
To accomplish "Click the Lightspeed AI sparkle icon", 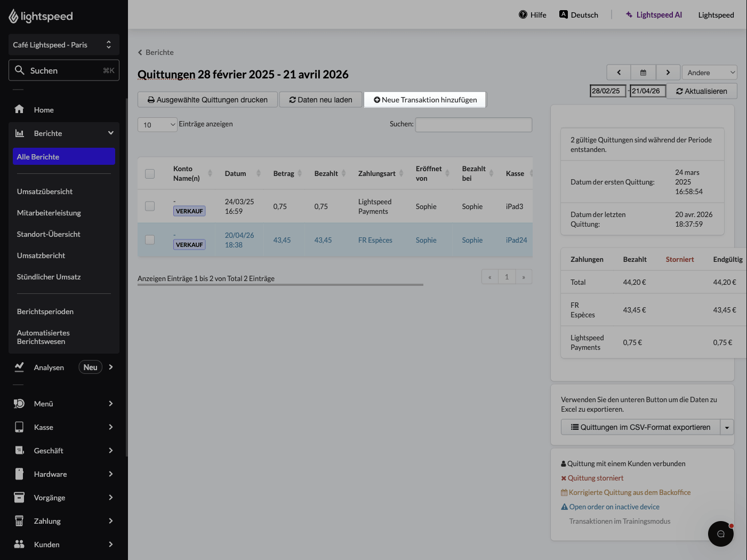I will point(629,14).
